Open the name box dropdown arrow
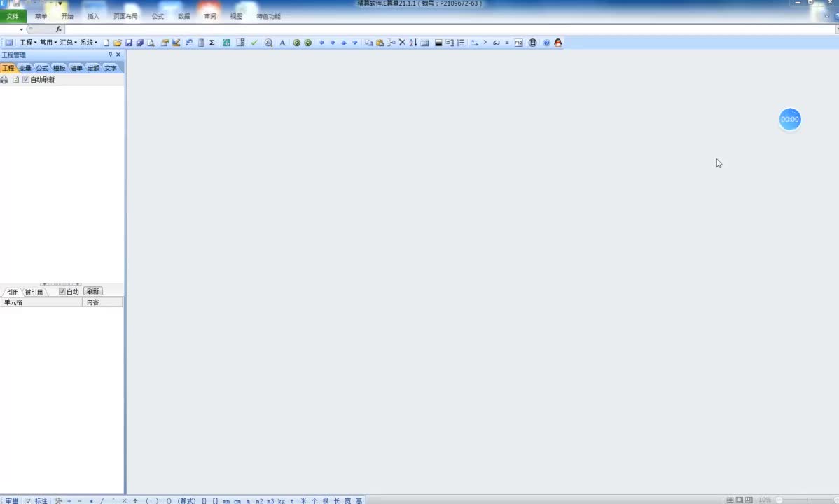Screen dimensions: 839x504 [x=22, y=29]
